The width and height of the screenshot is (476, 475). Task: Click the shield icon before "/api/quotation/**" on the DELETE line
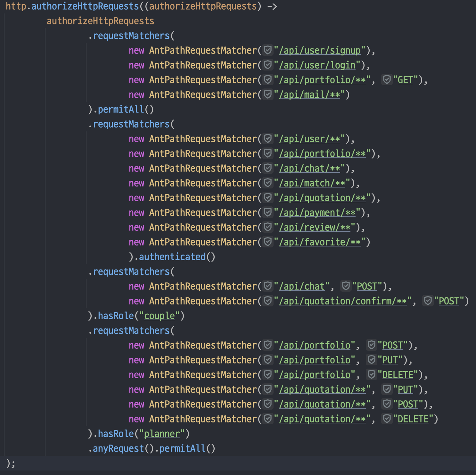point(268,419)
